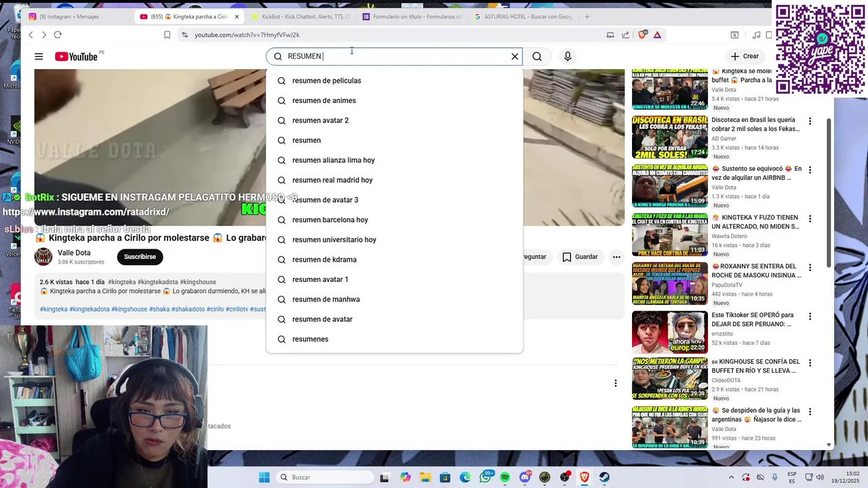Click the share page icon in address bar
868x488 pixels.
pos(625,35)
